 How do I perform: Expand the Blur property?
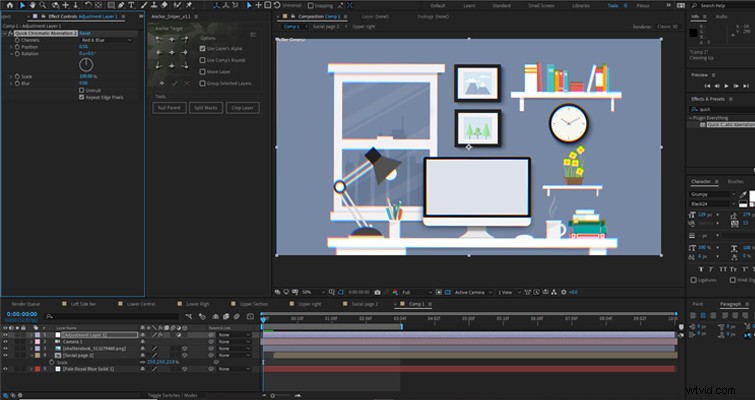pos(11,83)
